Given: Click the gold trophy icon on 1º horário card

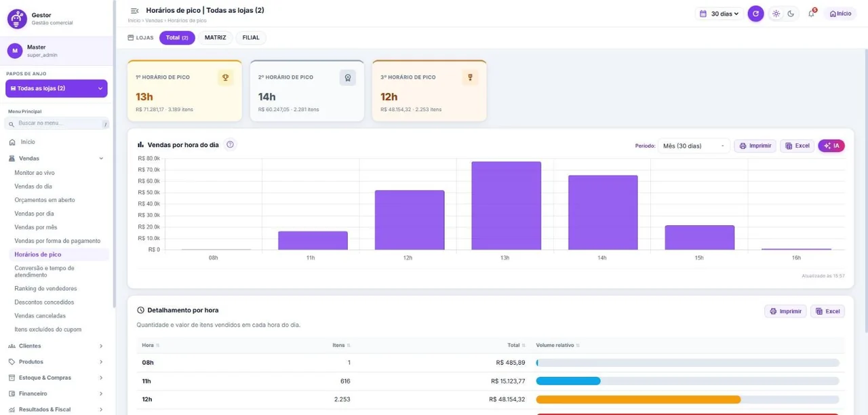Looking at the screenshot, I should point(226,77).
